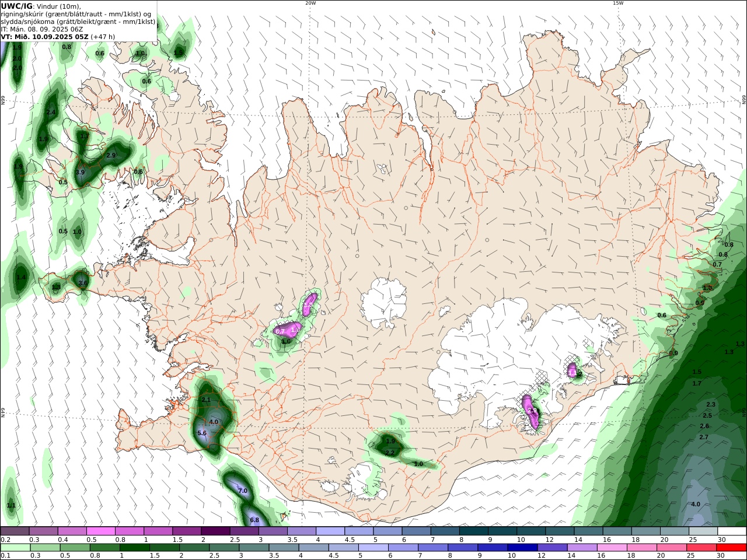Click the '7.0' precipitation value off the southwest coast

(243, 491)
